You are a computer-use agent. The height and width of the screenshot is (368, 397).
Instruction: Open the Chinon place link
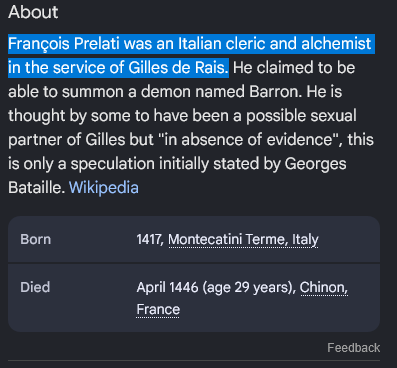(x=324, y=287)
